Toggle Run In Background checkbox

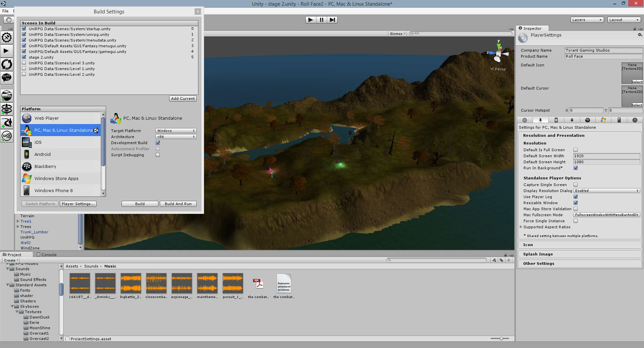point(576,168)
